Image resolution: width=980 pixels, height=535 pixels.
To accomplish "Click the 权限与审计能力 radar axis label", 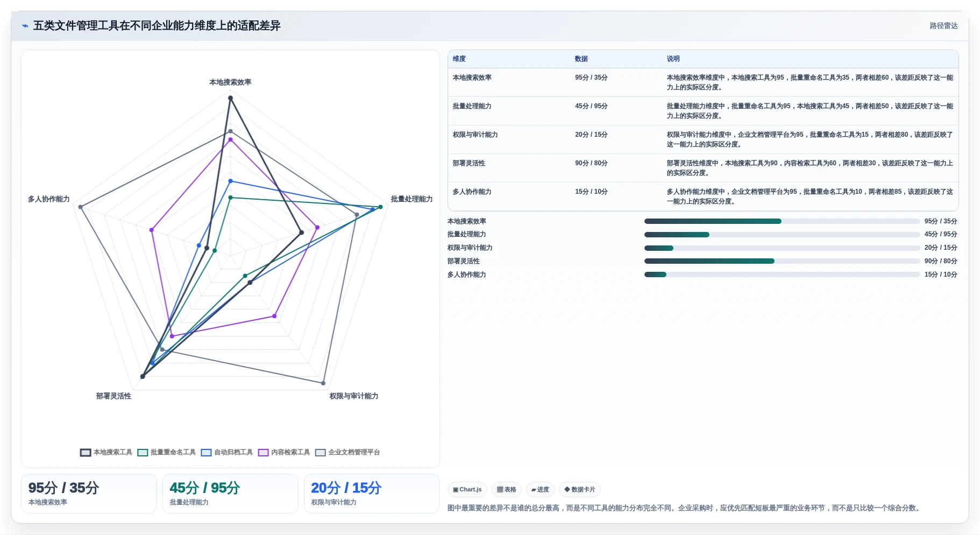I will (x=354, y=396).
